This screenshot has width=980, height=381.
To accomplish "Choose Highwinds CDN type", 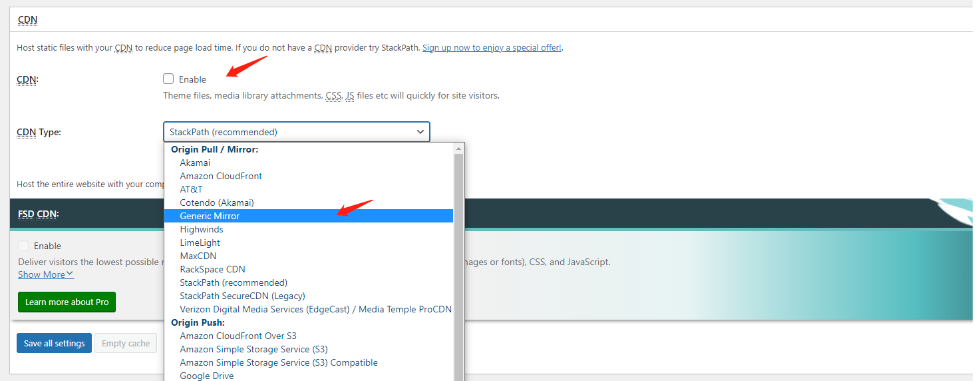I will point(309,229).
